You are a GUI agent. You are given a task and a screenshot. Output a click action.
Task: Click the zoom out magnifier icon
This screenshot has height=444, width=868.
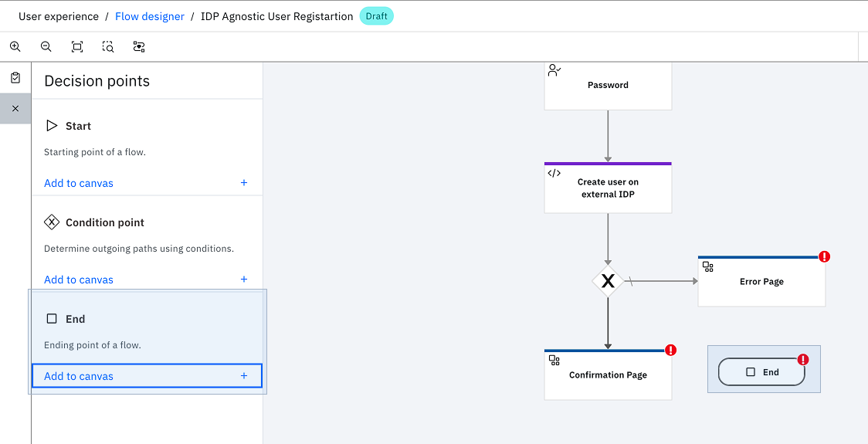[46, 47]
